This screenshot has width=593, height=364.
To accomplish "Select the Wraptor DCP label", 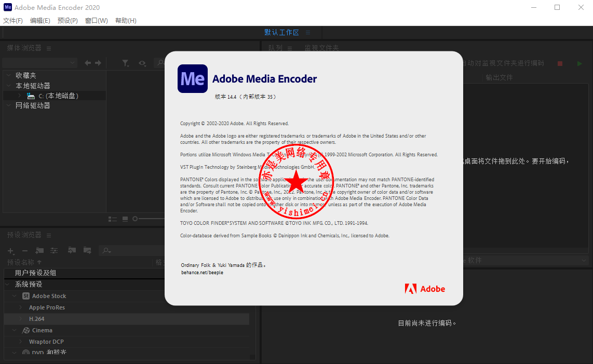I will click(x=46, y=342).
